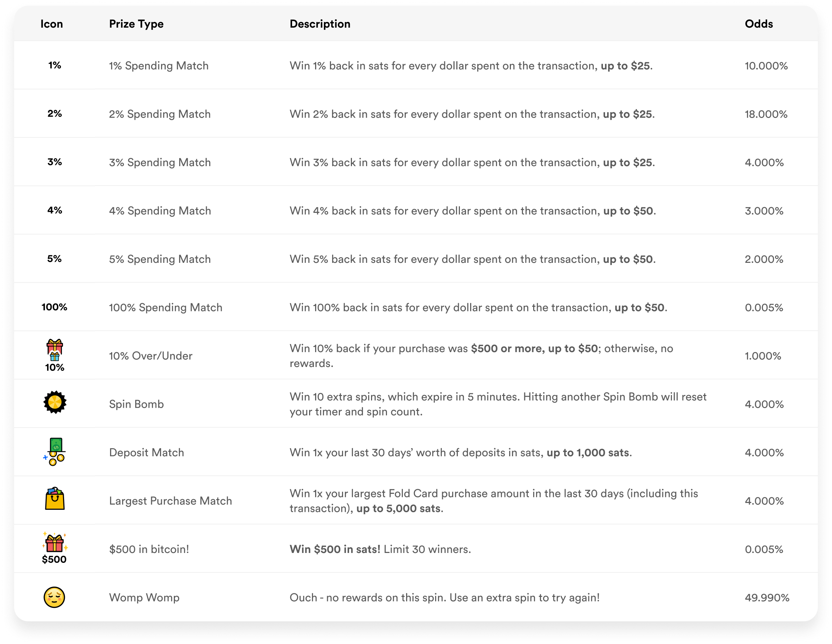The height and width of the screenshot is (644, 832).
Task: Click the 100% spending match icon
Action: click(54, 307)
